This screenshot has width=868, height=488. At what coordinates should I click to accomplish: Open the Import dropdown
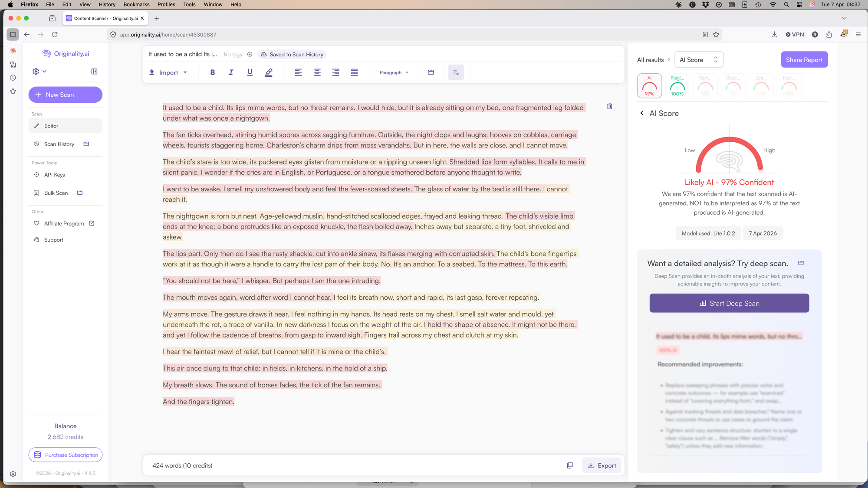pos(168,72)
